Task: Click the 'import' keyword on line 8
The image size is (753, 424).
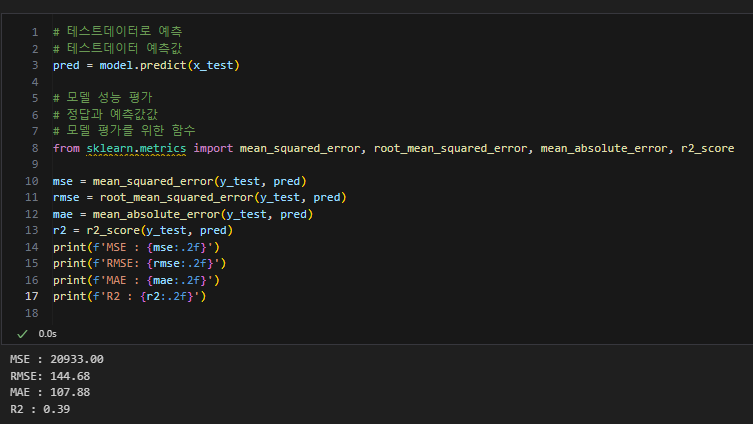Action: (213, 148)
